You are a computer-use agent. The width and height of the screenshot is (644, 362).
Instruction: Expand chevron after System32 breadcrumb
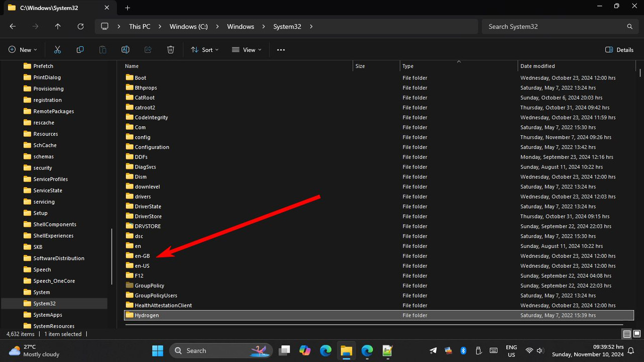[x=311, y=26]
